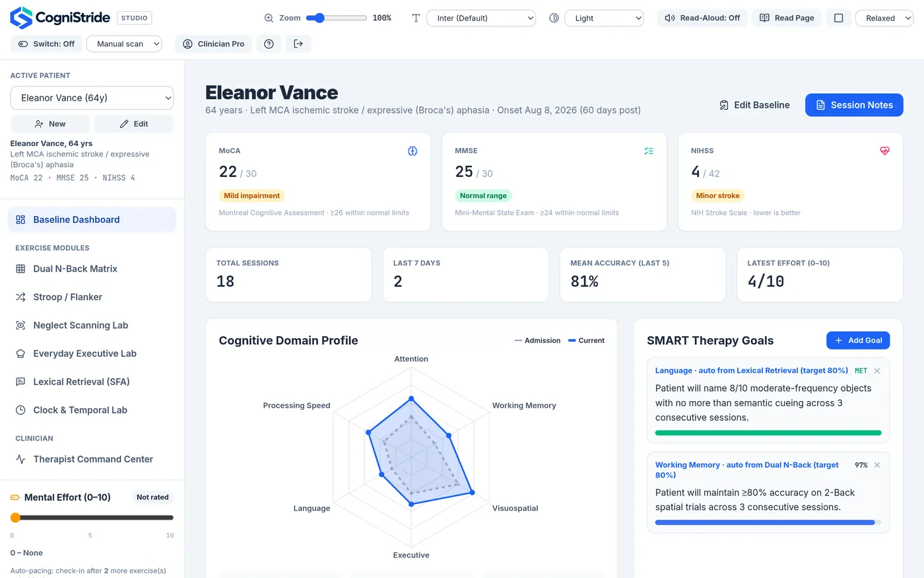Image resolution: width=924 pixels, height=578 pixels.
Task: Click the Session Notes button
Action: [854, 105]
